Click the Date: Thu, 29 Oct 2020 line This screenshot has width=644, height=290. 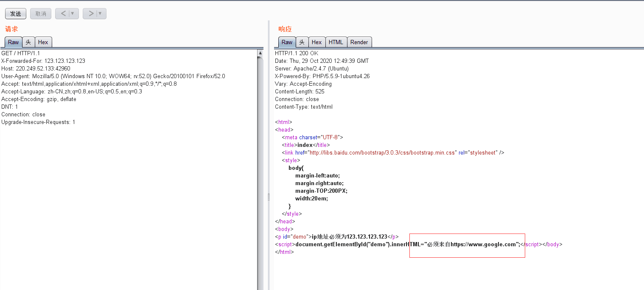tap(322, 61)
